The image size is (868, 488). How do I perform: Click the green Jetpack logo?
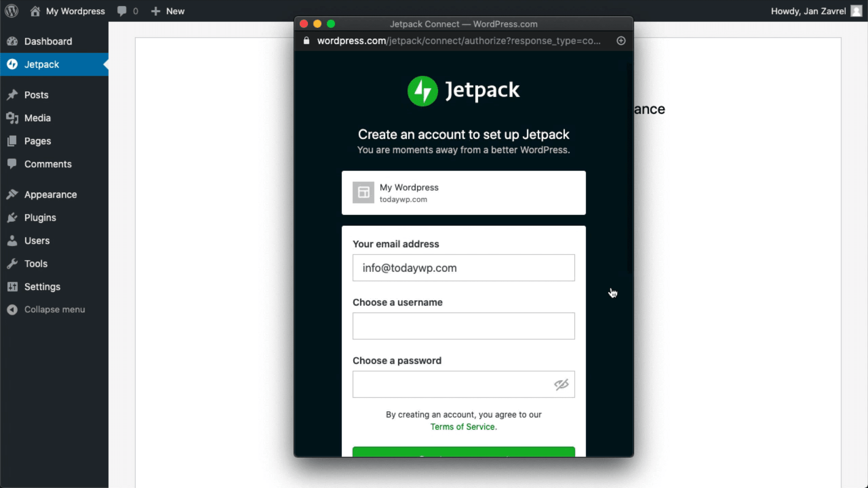click(x=423, y=91)
